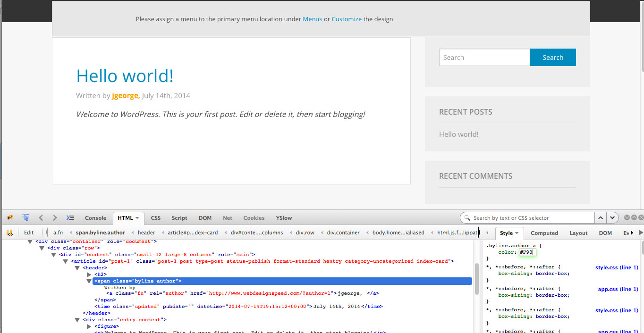Open first style.css (line 1) source link
This screenshot has height=333, width=644.
point(617,267)
